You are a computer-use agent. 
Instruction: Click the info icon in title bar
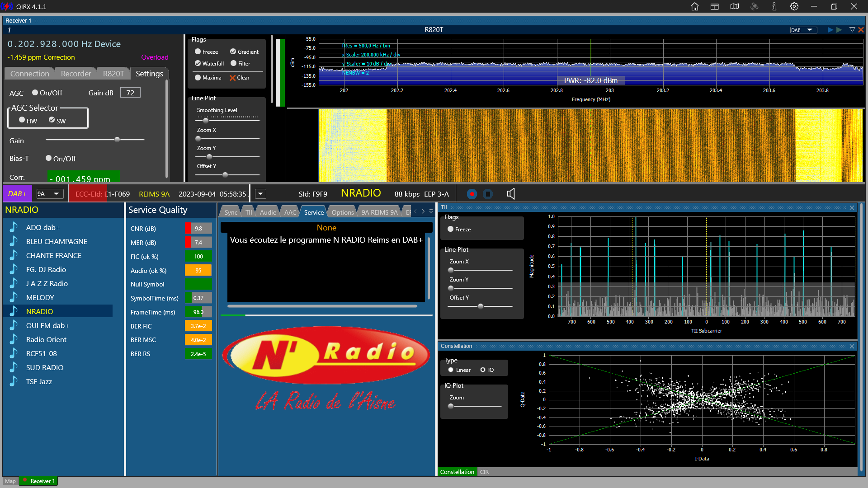[x=774, y=6]
